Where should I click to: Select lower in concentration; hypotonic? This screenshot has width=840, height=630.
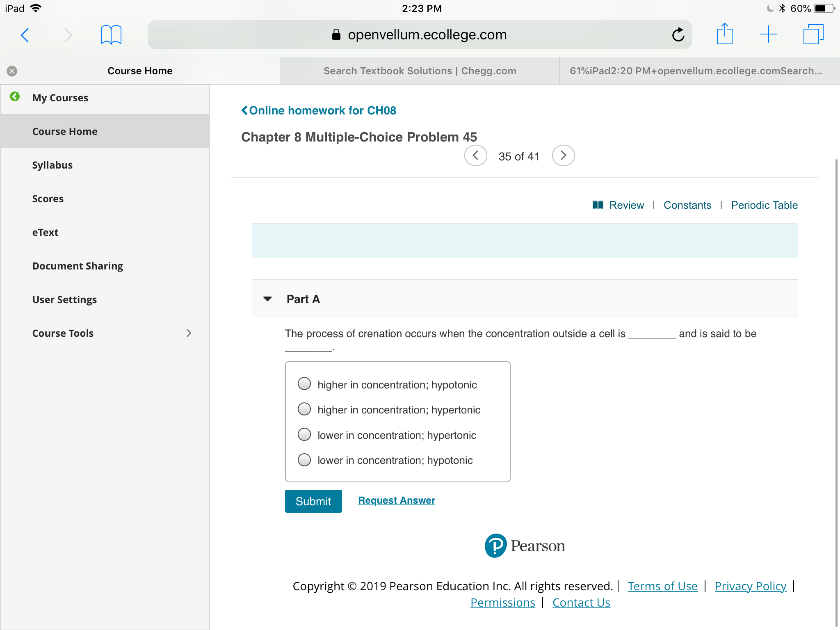coord(304,460)
